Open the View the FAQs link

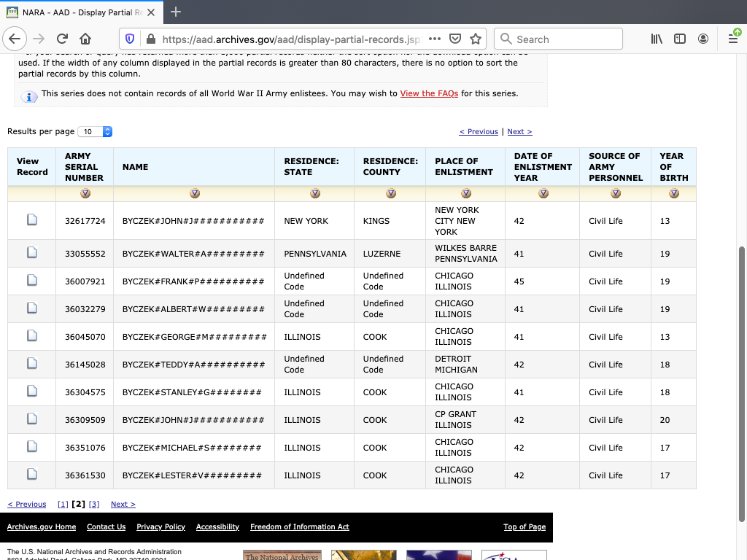point(429,93)
